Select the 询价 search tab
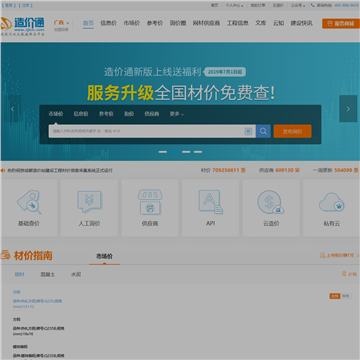Viewport: 360px width, 360px height. pos(129,114)
